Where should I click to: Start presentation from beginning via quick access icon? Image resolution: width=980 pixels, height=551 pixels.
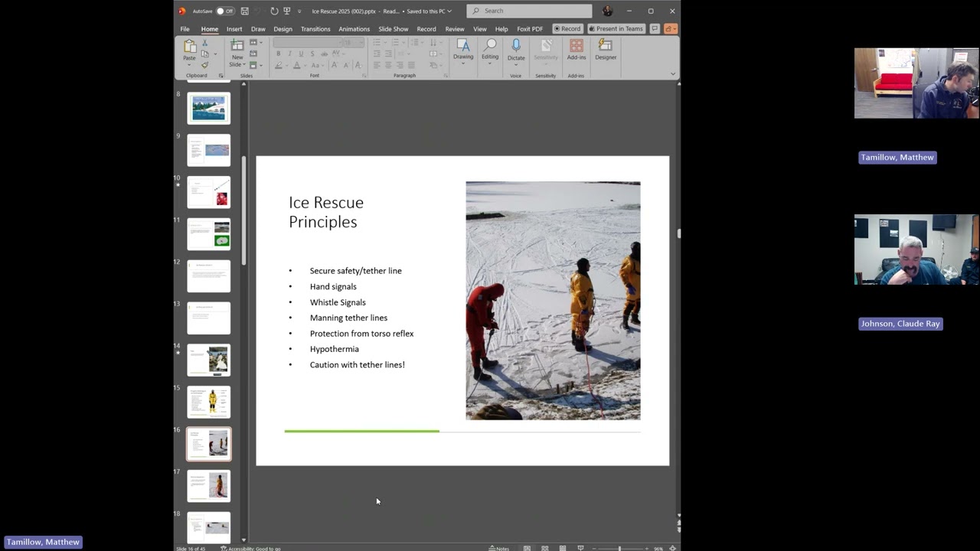[287, 11]
